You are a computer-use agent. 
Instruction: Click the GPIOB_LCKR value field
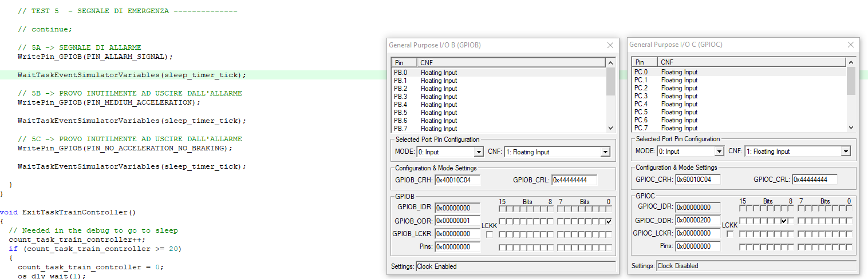(457, 234)
